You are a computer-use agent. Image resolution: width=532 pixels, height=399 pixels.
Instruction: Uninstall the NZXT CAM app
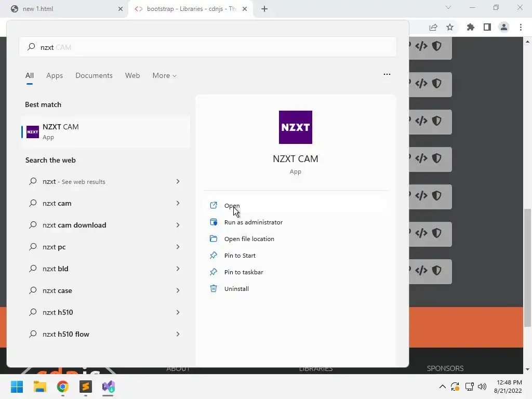pos(236,289)
